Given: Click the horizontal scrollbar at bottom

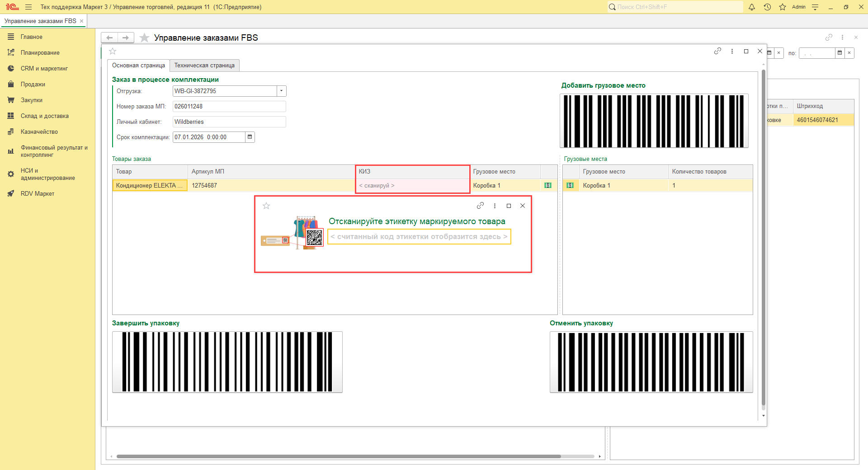Looking at the screenshot, I should [x=338, y=456].
